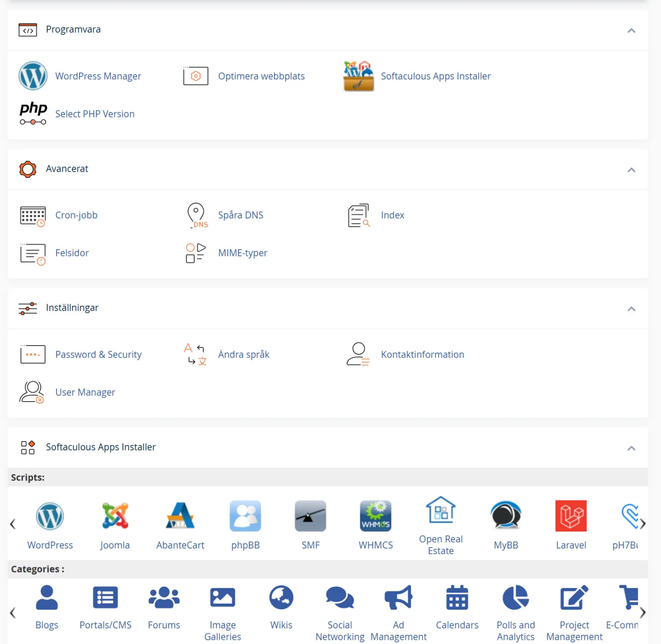Show next categories with right arrow
Viewport: 661px width, 644px height.
pyautogui.click(x=643, y=612)
